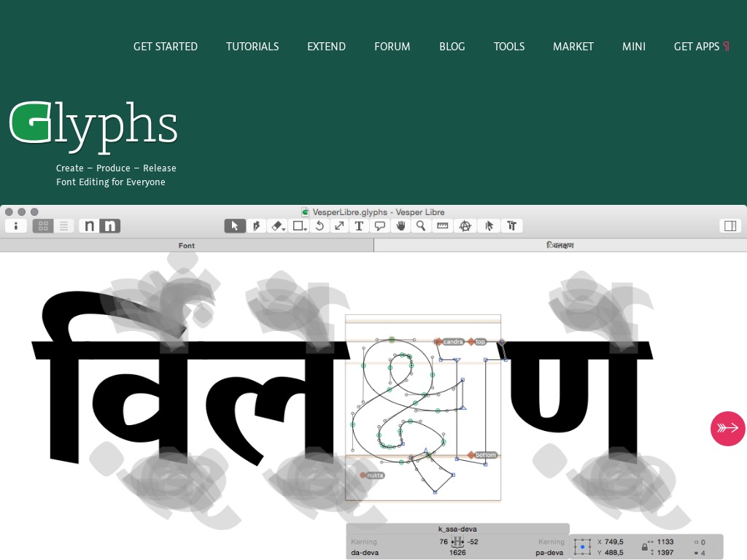Edit right sidebearing value -52
Image resolution: width=747 pixels, height=560 pixels.
473,542
